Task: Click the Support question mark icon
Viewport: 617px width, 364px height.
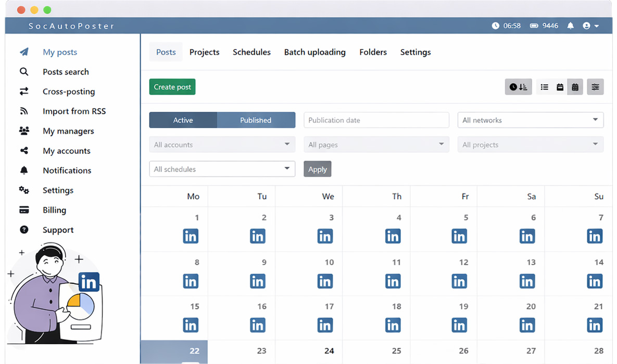Action: pyautogui.click(x=24, y=230)
